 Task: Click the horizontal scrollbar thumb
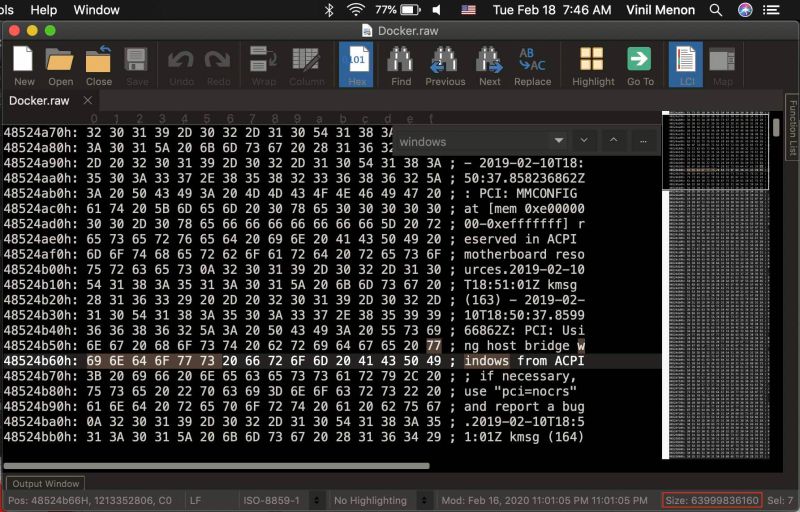(x=216, y=466)
